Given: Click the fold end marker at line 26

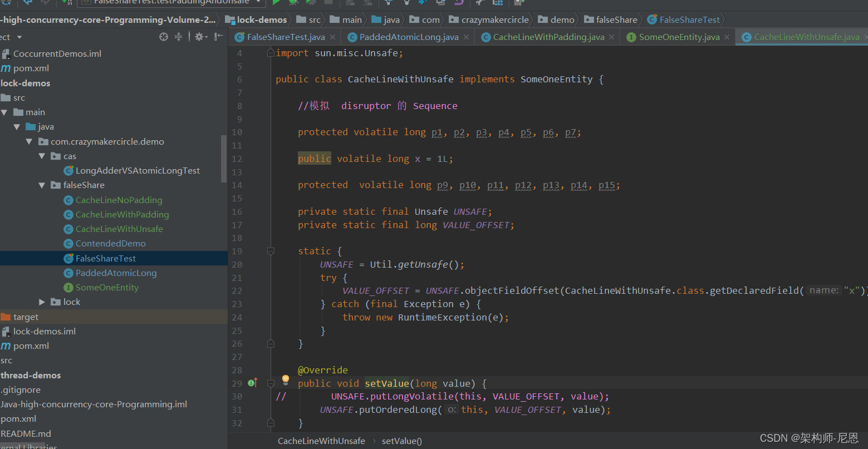Looking at the screenshot, I should tap(271, 343).
